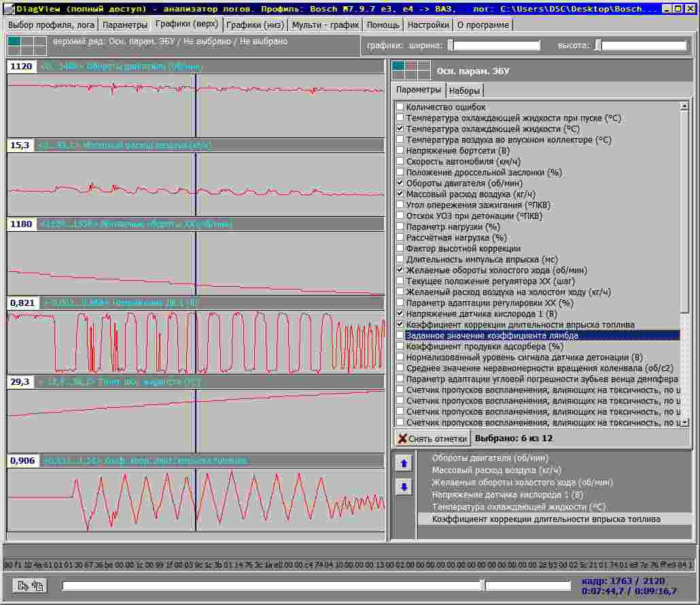Click the move down blue arrow button
The width and height of the screenshot is (700, 605).
pyautogui.click(x=404, y=487)
